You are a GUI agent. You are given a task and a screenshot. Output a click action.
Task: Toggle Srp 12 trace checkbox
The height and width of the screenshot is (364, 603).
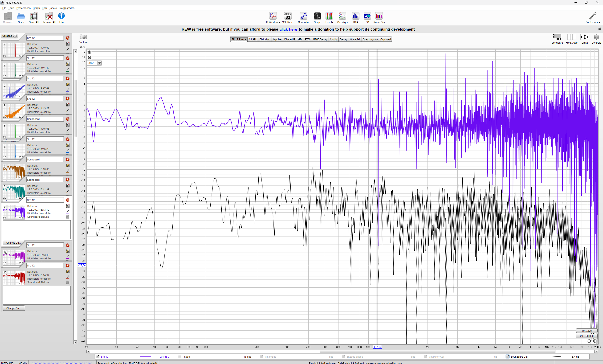(x=98, y=356)
